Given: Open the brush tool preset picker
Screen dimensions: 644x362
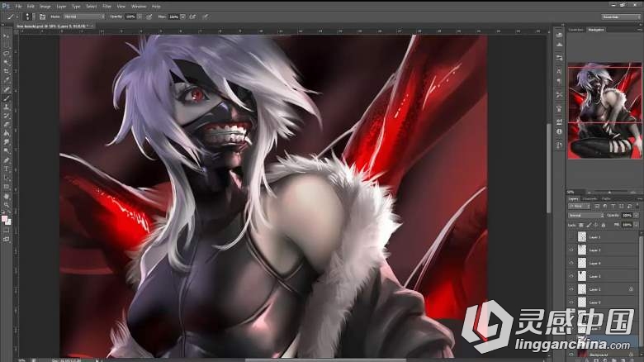Looking at the screenshot, I should (x=11, y=17).
